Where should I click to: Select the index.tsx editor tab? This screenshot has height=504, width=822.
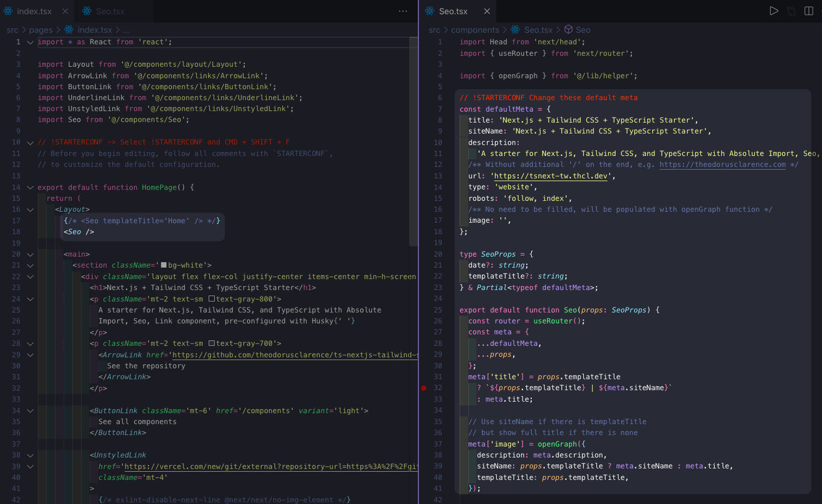coord(34,11)
